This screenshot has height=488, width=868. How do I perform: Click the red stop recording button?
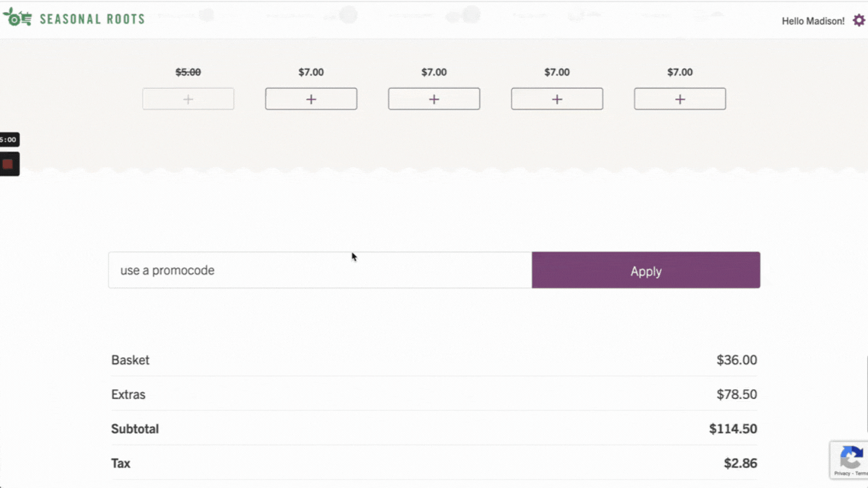(8, 164)
